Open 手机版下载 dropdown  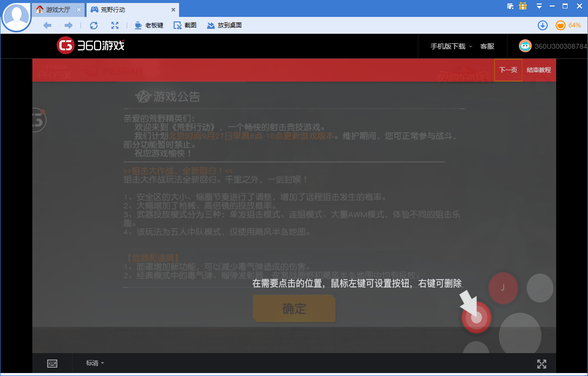click(x=451, y=46)
